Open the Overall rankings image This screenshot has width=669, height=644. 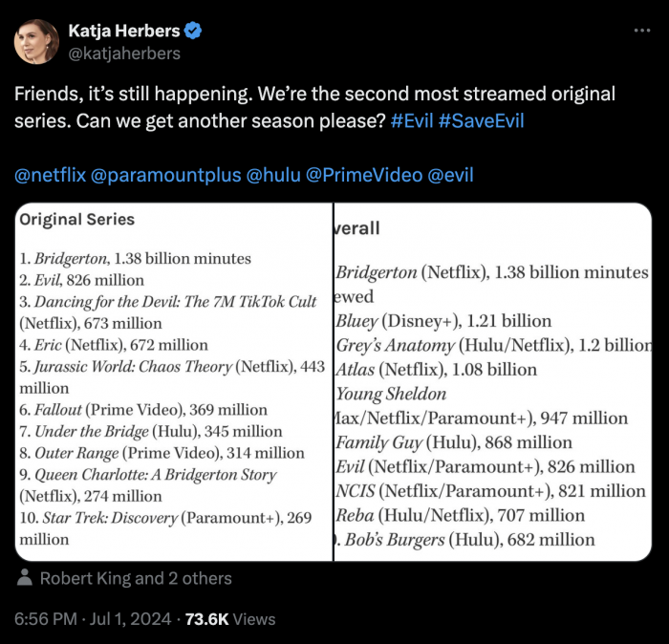click(x=492, y=382)
